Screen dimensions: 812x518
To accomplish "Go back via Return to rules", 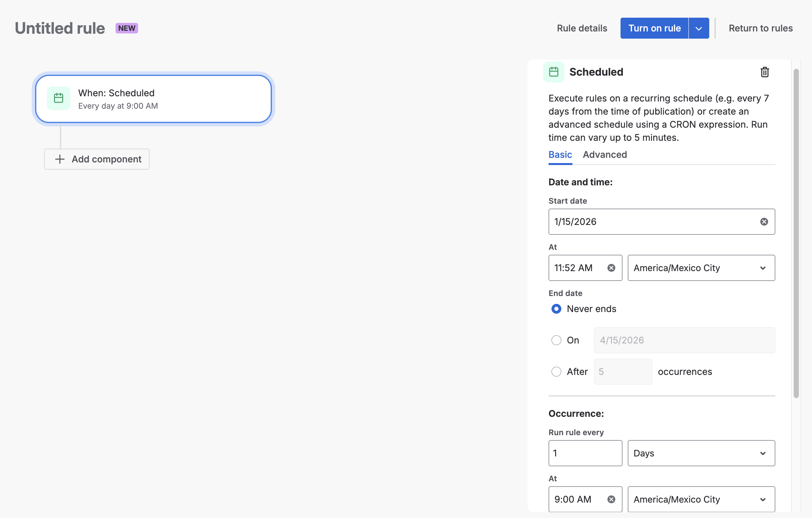I will (760, 28).
